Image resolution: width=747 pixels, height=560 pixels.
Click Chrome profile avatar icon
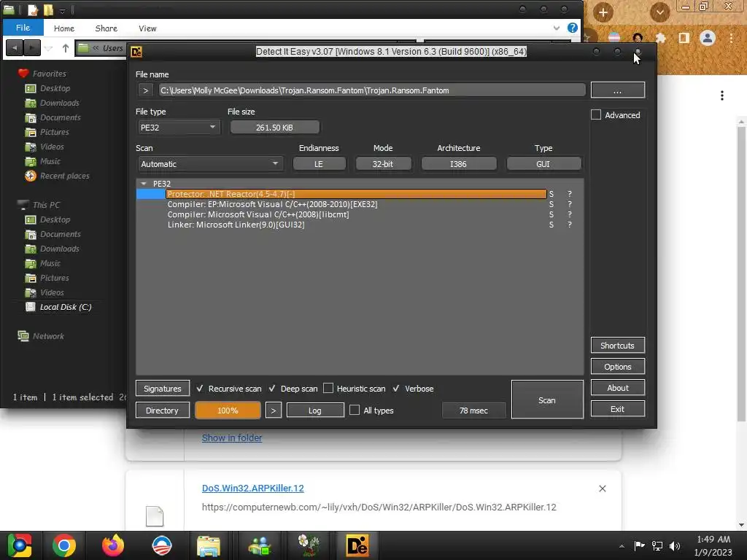pos(708,38)
